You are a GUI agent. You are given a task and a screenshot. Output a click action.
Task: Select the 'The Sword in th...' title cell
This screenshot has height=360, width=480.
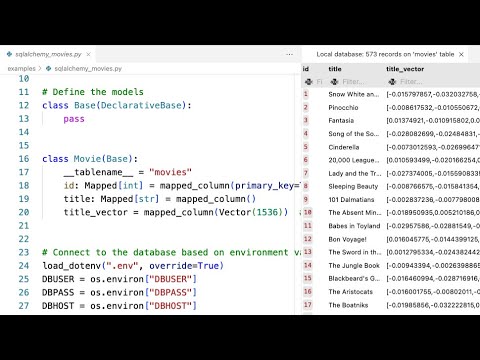point(355,252)
